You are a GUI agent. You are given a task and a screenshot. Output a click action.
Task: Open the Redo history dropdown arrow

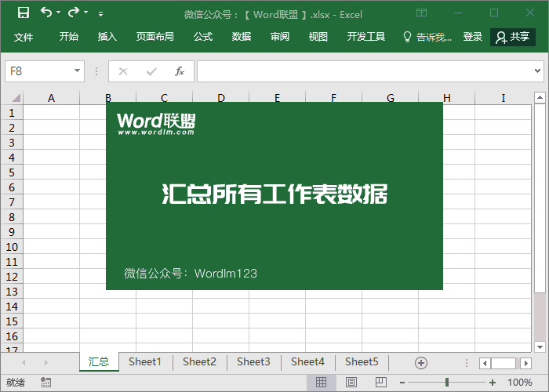85,13
